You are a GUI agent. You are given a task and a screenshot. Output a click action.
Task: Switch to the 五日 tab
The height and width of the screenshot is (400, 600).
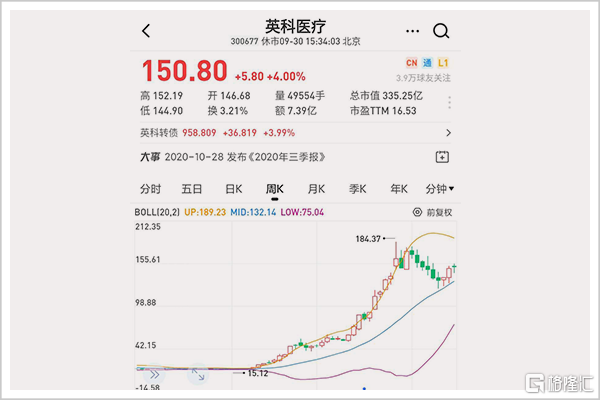click(192, 189)
